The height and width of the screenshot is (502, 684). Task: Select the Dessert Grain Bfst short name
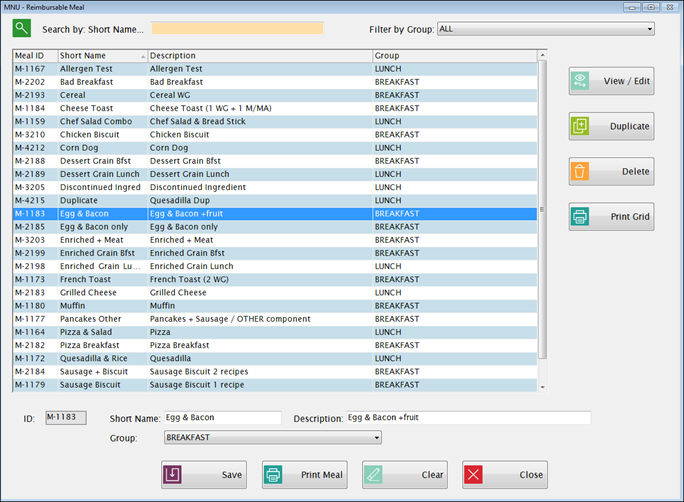[x=103, y=161]
